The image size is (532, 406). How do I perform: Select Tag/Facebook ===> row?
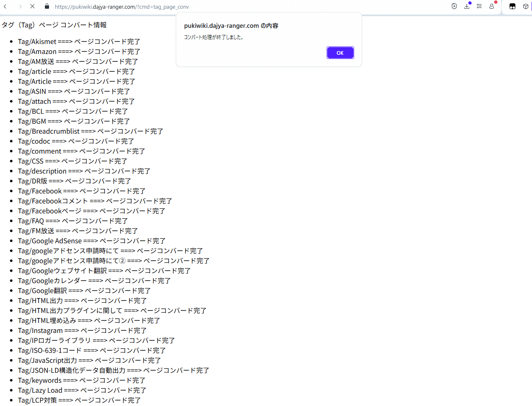coord(82,191)
